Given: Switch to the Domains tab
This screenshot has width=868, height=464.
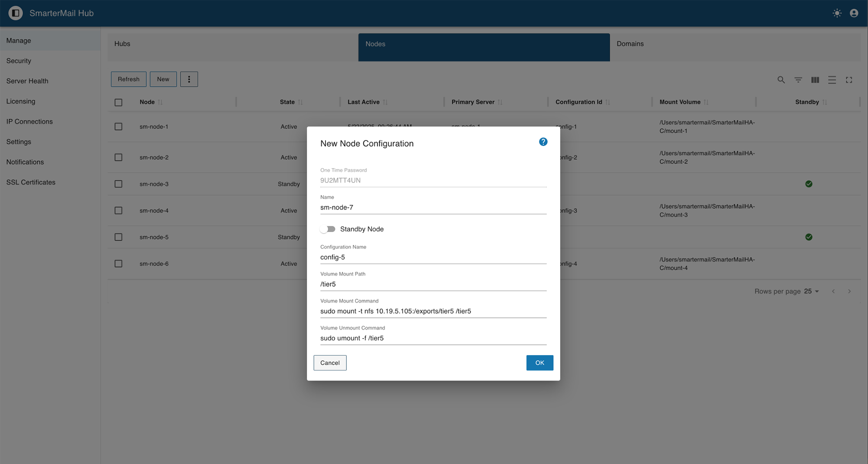Looking at the screenshot, I should pos(630,44).
